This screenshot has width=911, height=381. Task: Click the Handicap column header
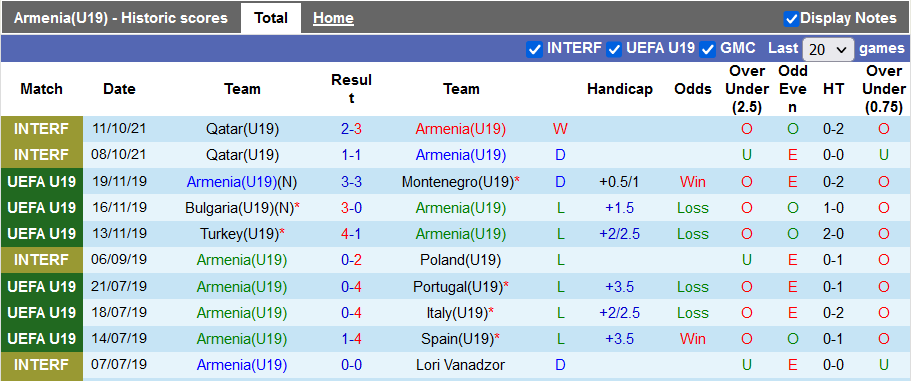[x=620, y=89]
